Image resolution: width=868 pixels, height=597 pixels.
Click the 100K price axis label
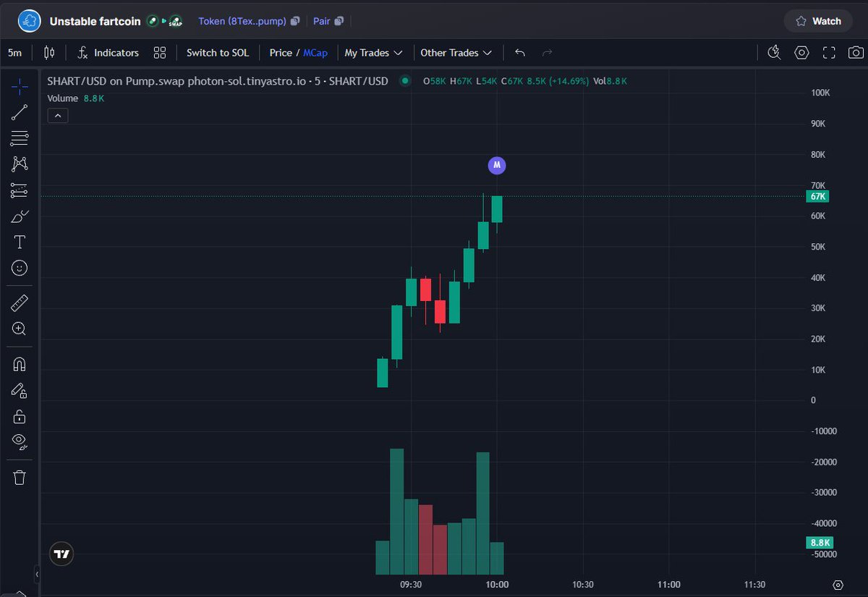[820, 93]
